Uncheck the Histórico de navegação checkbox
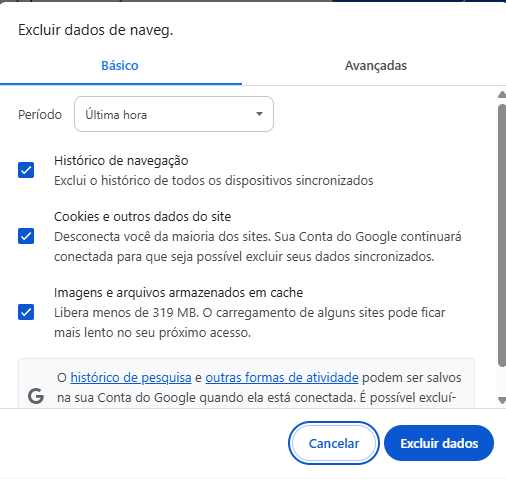The height and width of the screenshot is (479, 506). (x=26, y=170)
